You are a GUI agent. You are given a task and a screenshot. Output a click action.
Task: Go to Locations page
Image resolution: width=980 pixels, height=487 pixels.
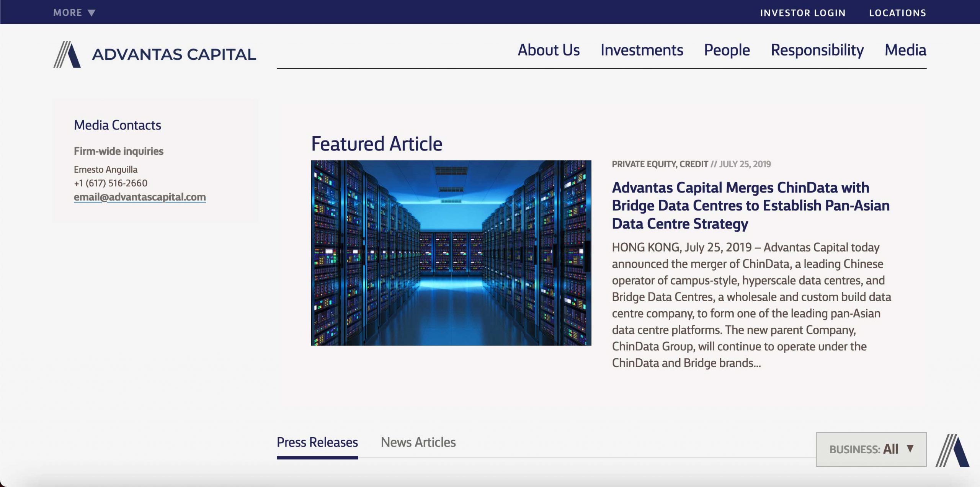898,13
